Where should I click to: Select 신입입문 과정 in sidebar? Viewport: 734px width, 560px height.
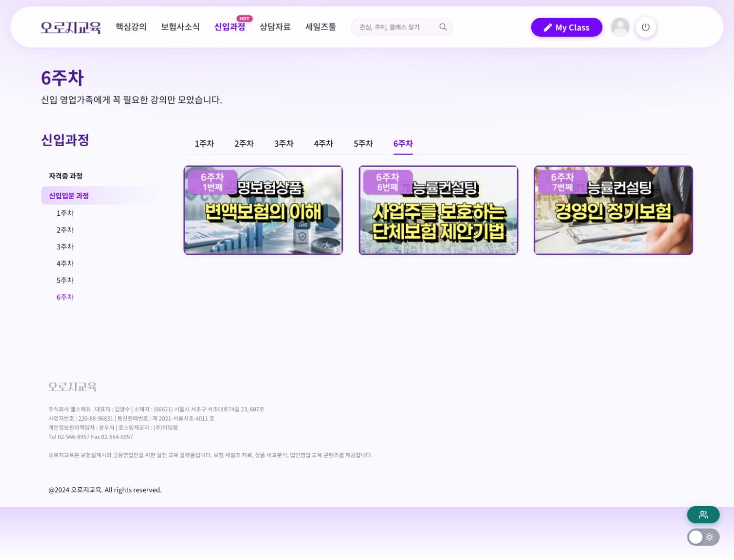(100, 196)
